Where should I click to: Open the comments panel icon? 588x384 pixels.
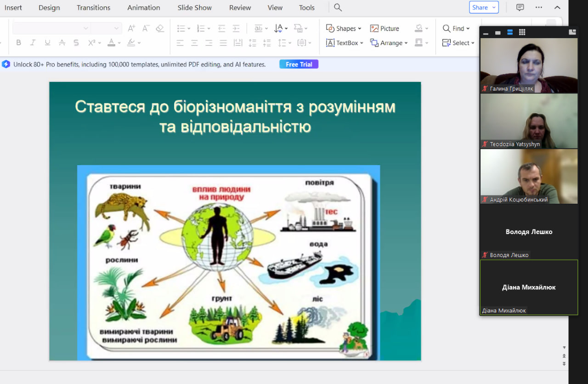coord(520,7)
